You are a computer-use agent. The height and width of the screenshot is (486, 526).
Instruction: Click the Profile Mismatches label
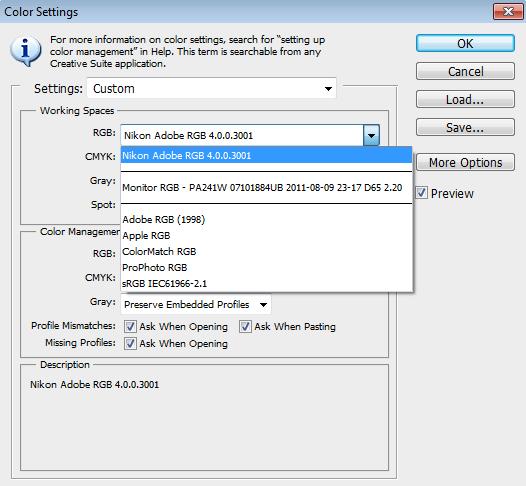pos(73,326)
